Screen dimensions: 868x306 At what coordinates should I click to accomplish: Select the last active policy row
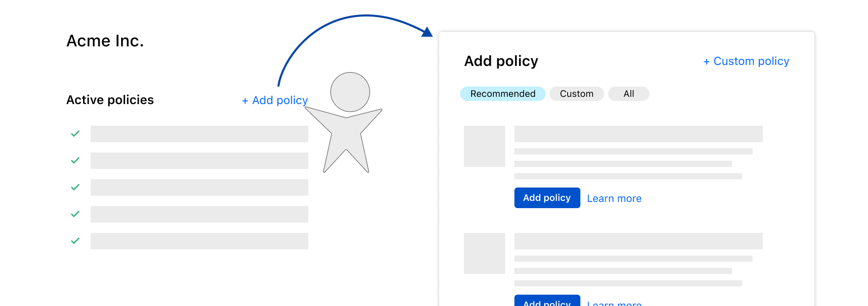pyautogui.click(x=199, y=241)
